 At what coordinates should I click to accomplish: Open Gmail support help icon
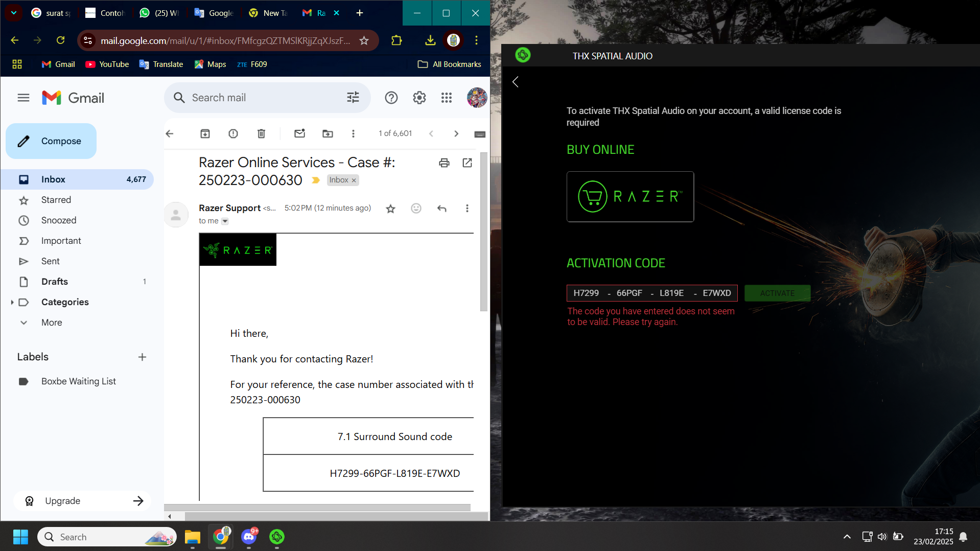(391, 98)
